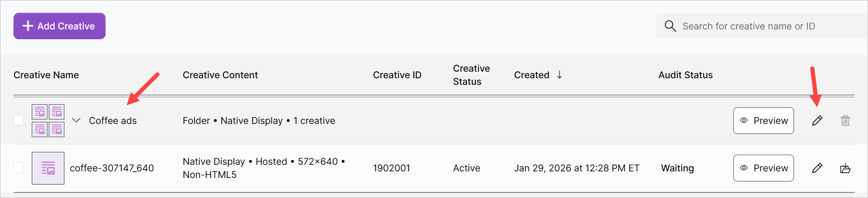Preview the Coffee ads folder

click(763, 120)
